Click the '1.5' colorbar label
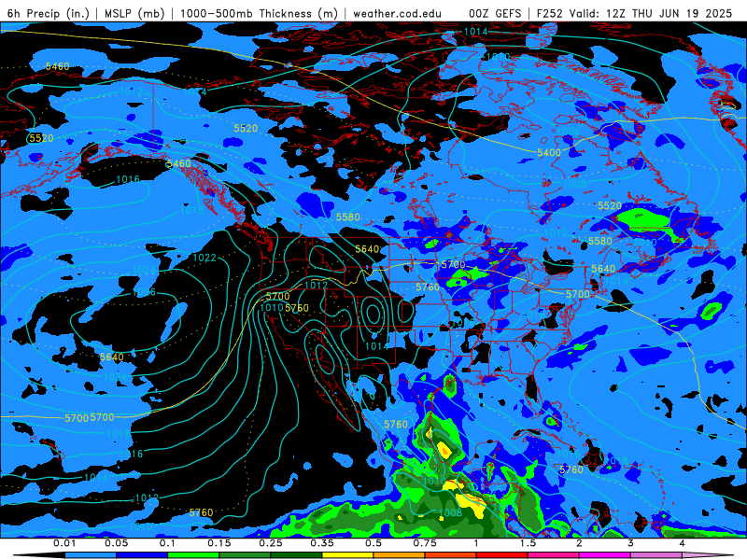Image resolution: width=747 pixels, height=560 pixels. click(528, 543)
